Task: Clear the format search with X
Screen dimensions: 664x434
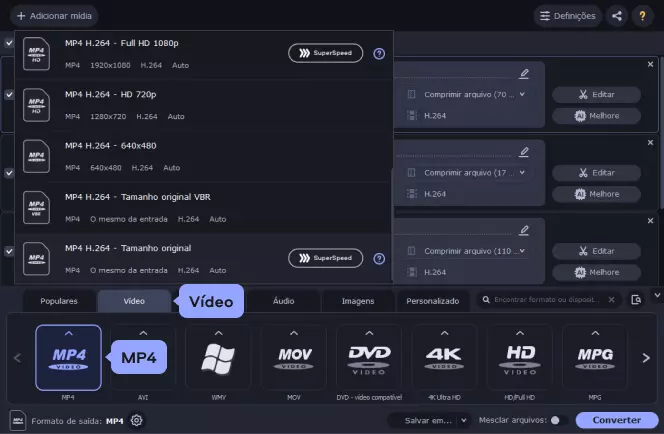Action: [x=611, y=300]
